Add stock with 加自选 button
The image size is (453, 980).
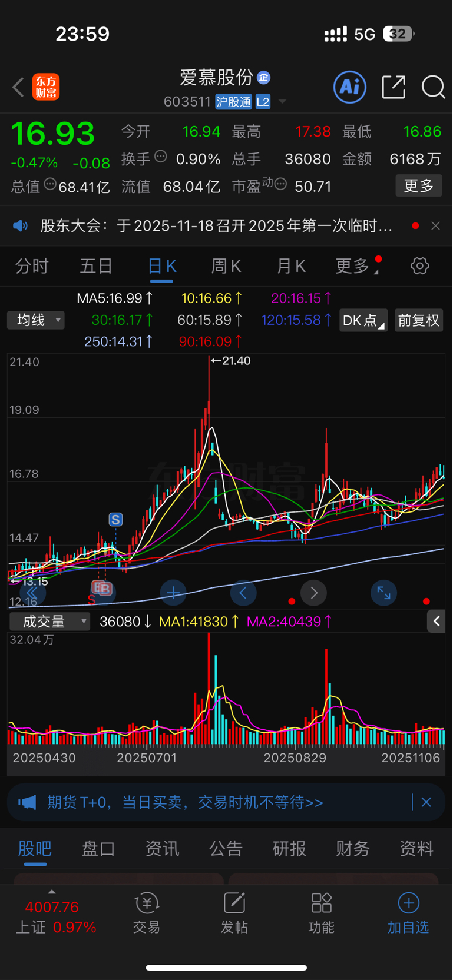[408, 913]
